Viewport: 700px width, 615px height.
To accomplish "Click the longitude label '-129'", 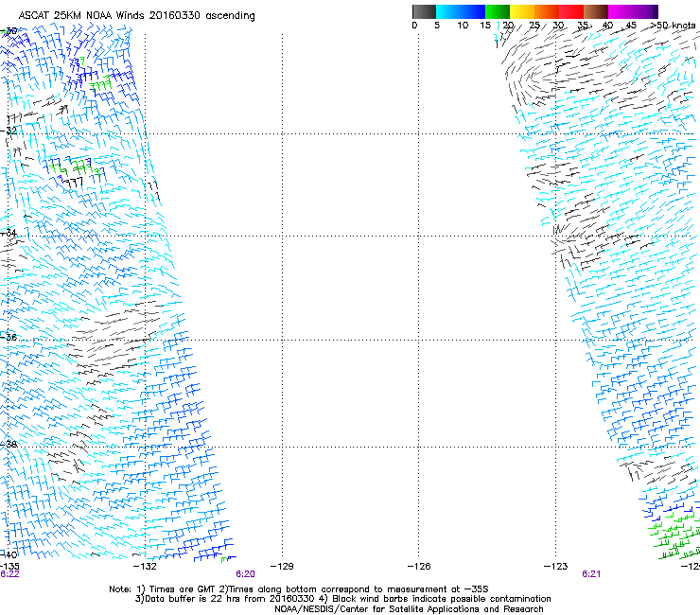I will (x=282, y=567).
